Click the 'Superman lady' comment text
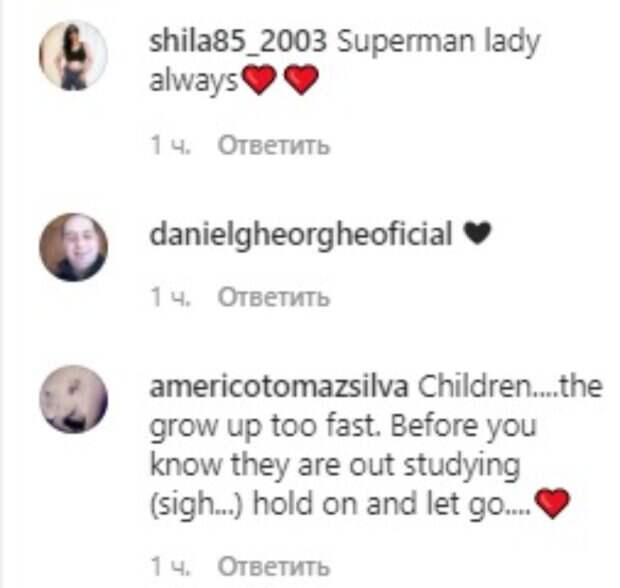This screenshot has height=588, width=620. pos(438,42)
